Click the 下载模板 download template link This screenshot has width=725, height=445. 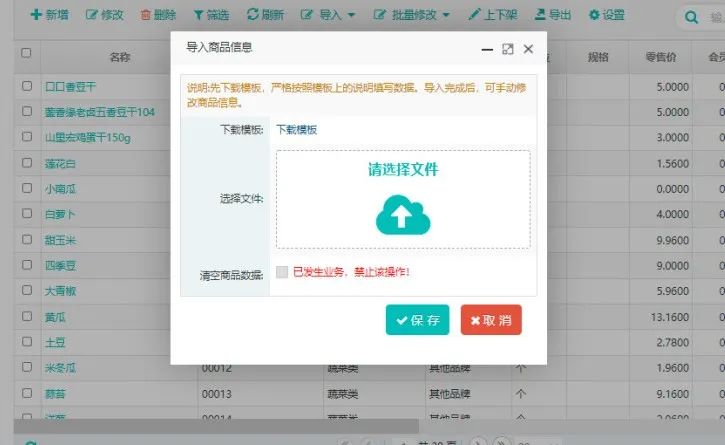point(297,130)
